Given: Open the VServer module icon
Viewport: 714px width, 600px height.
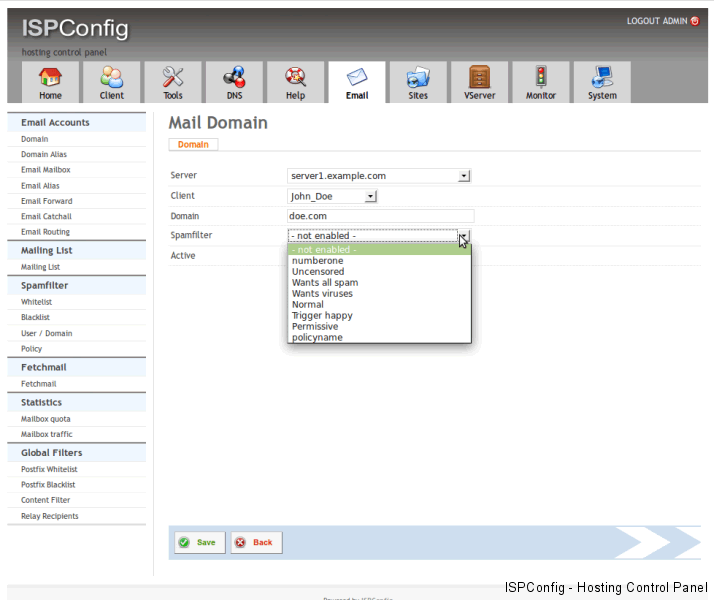Looking at the screenshot, I should (x=479, y=78).
